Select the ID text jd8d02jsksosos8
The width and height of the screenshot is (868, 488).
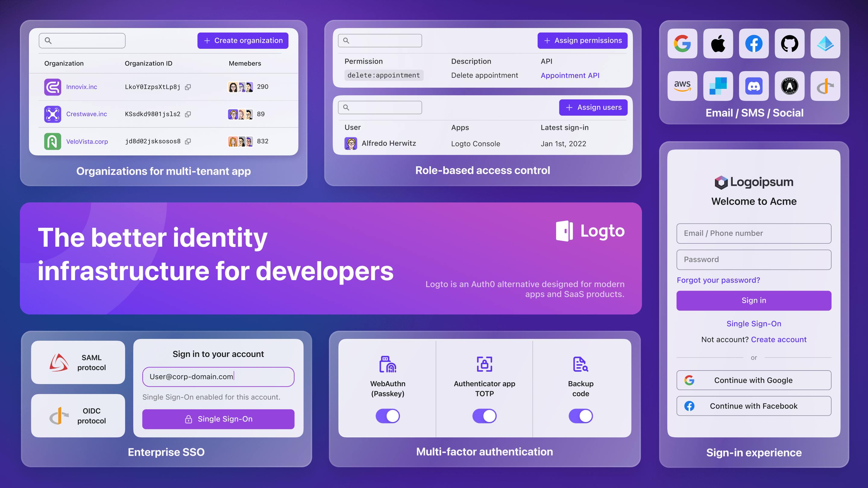click(153, 142)
